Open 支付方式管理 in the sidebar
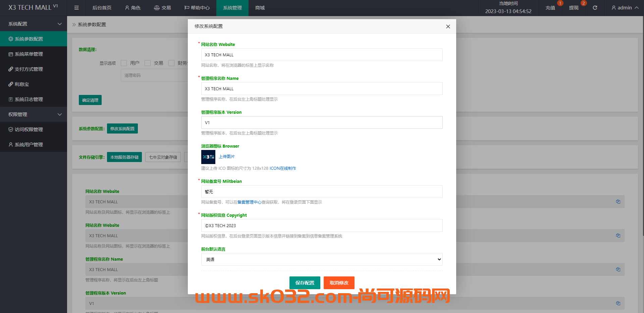Image resolution: width=644 pixels, height=313 pixels. click(x=34, y=69)
